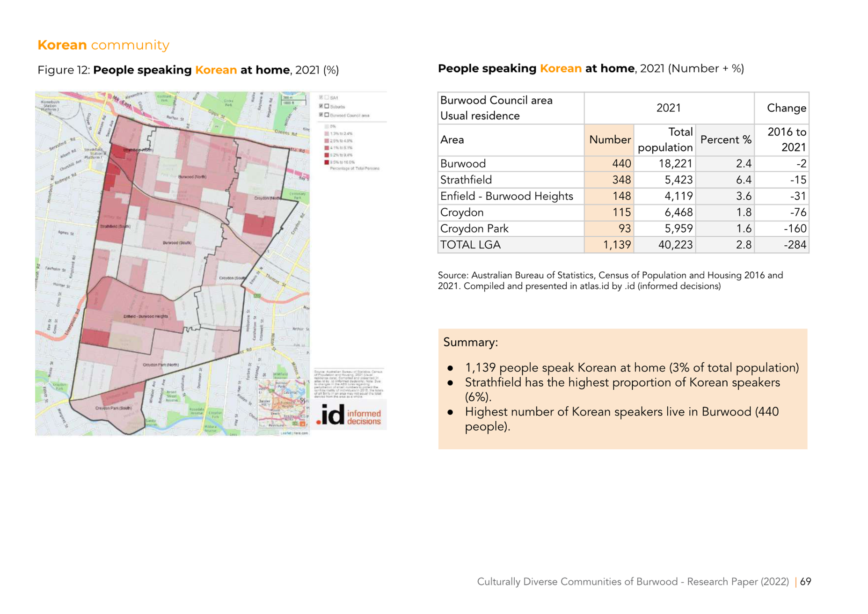Click the 9.5% to 16.0% legend swatch
Screen dimensions: 868x614
coord(327,162)
